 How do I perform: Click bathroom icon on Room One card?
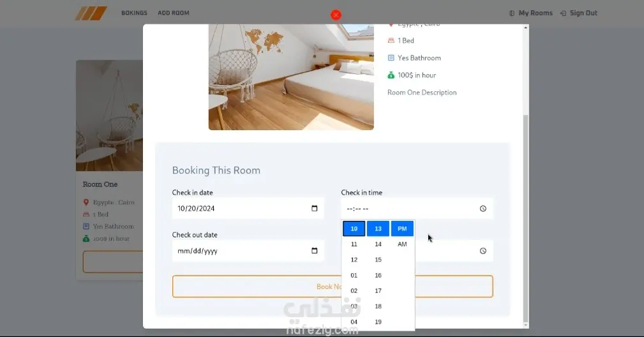(x=86, y=226)
